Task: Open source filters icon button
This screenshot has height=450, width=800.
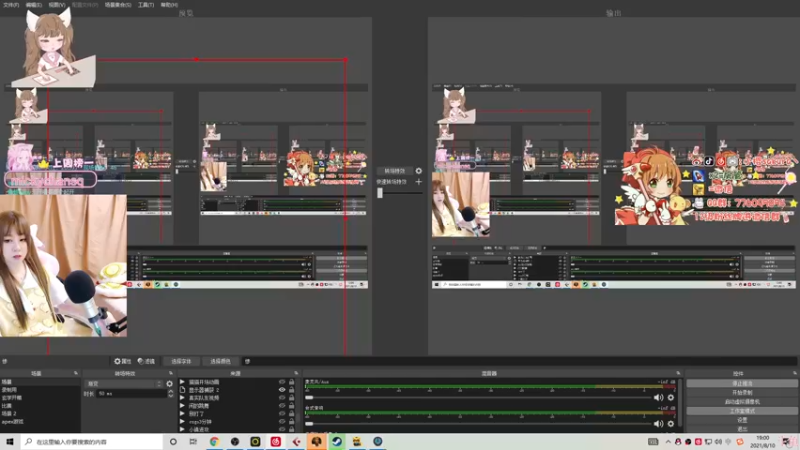Action: tap(146, 361)
